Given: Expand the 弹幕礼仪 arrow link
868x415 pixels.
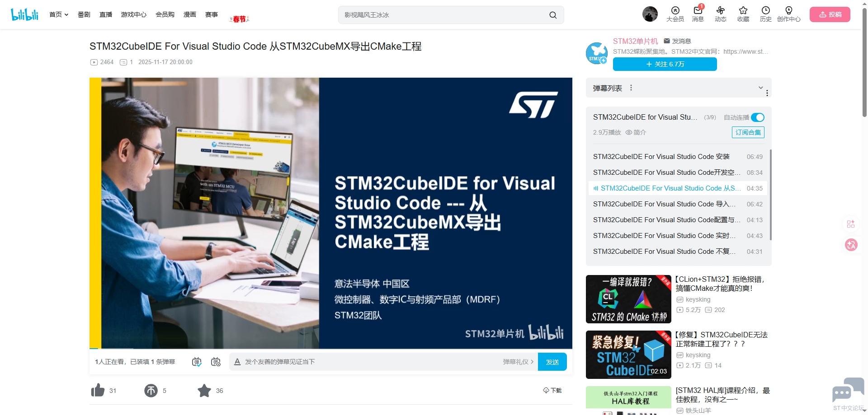Looking at the screenshot, I should (518, 362).
